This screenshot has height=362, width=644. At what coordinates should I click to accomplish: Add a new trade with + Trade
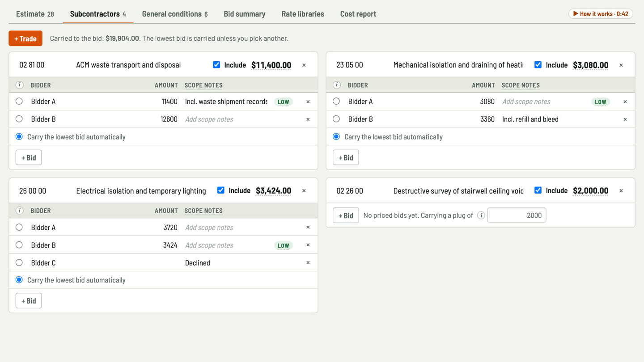coord(25,38)
